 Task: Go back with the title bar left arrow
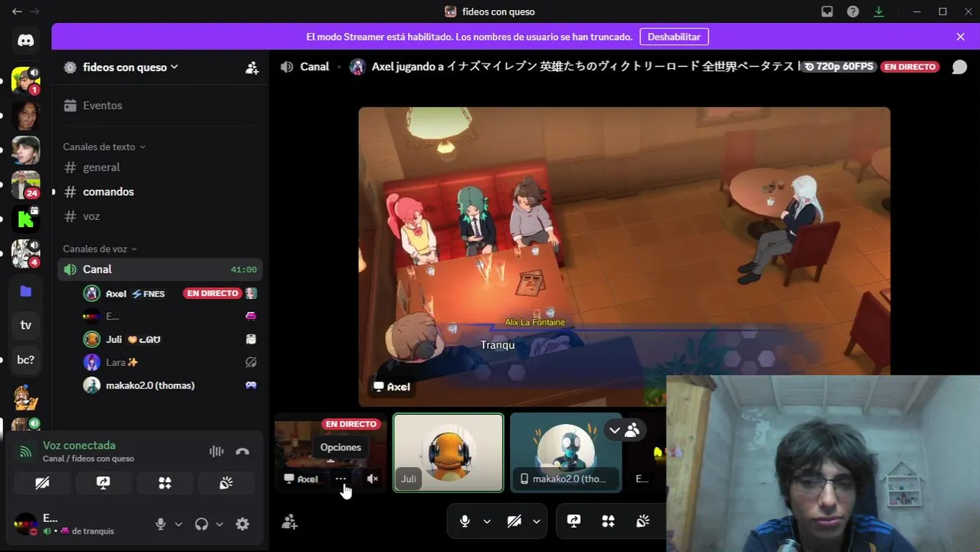pos(17,11)
